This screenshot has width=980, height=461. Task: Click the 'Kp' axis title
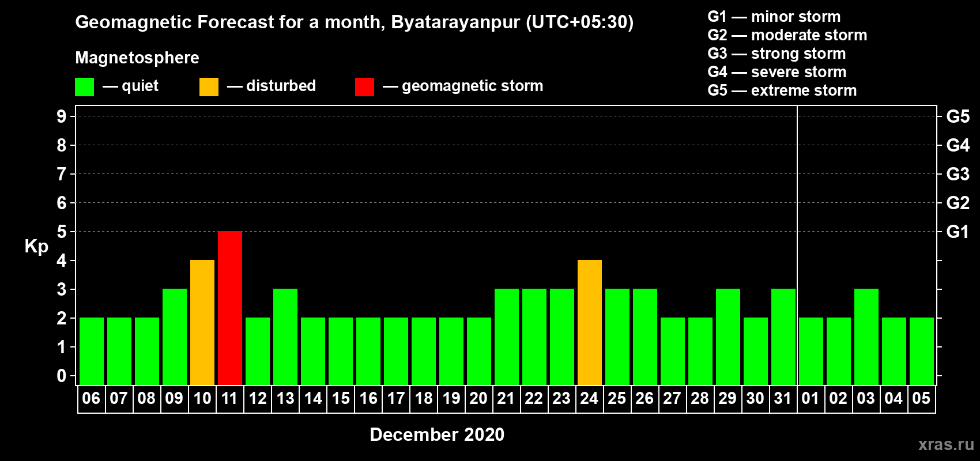point(36,247)
